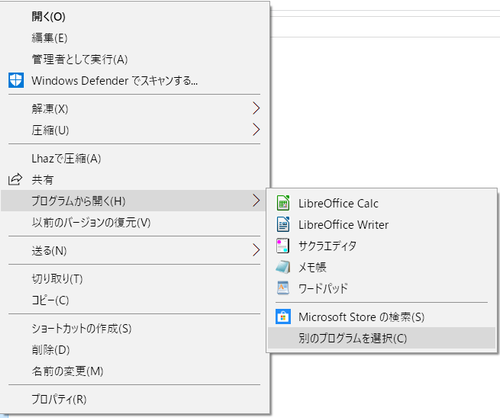Click the Windows Defender shield icon
500x418 pixels.
(16, 80)
